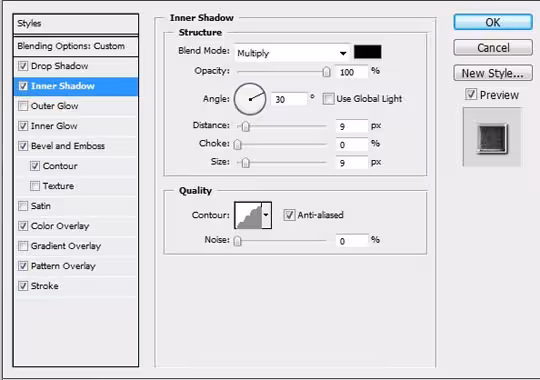The height and width of the screenshot is (380, 540).
Task: Click the Choke value field
Action: (352, 144)
